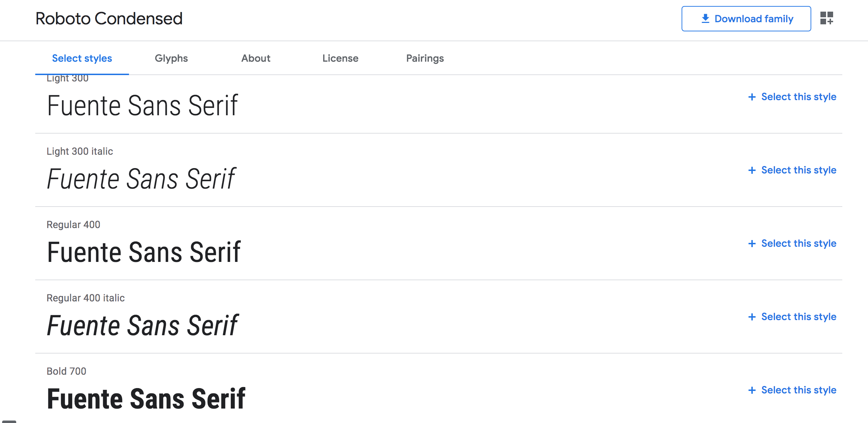Screen dimensions: 868x423
Task: Click Select this style for Bold 700
Action: pyautogui.click(x=799, y=390)
